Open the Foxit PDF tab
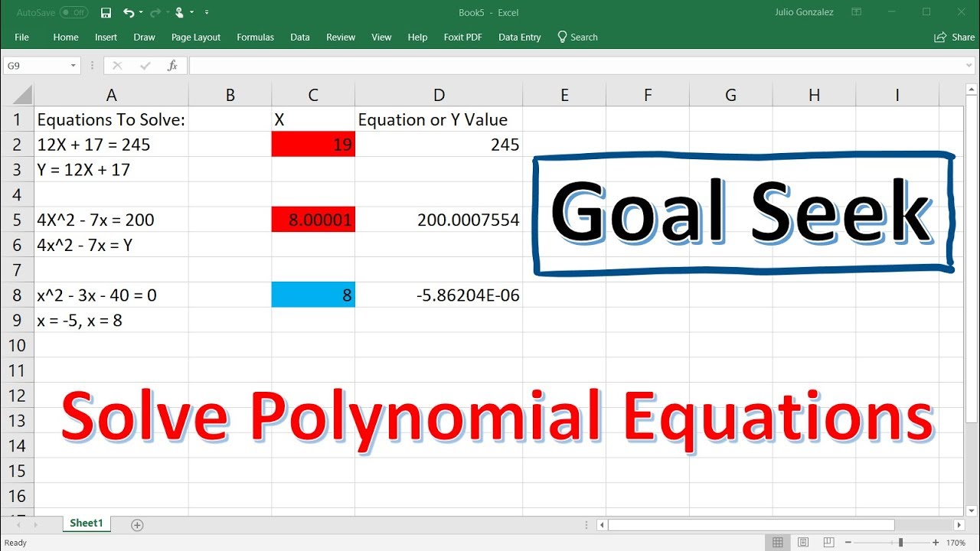Image resolution: width=980 pixels, height=551 pixels. pos(462,37)
